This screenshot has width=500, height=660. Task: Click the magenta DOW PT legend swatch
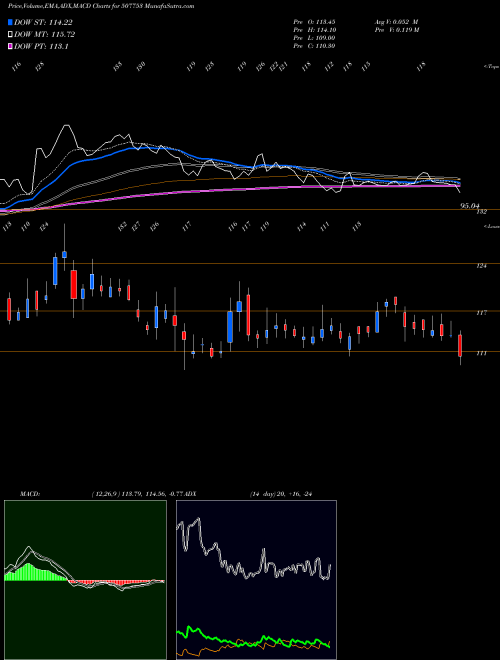click(10, 46)
